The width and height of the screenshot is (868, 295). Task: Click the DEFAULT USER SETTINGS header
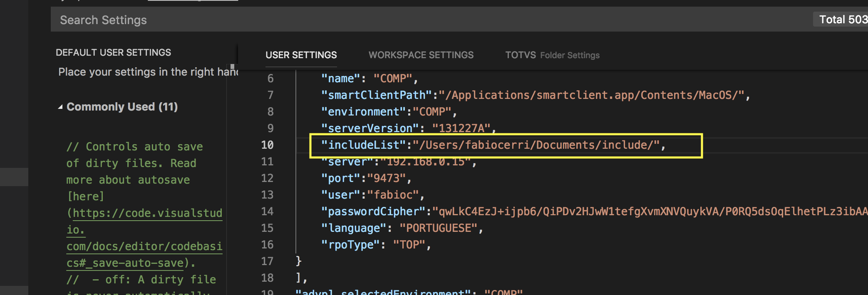point(113,52)
